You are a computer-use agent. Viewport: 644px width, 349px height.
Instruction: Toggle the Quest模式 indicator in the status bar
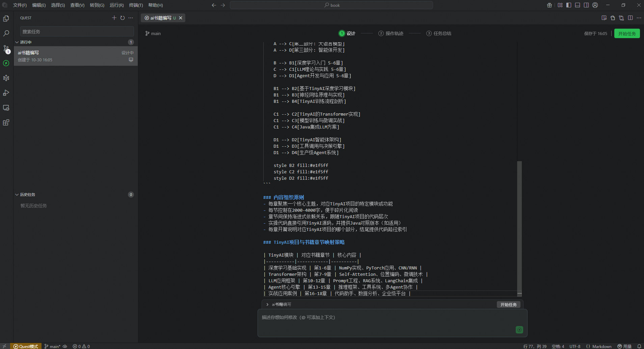pyautogui.click(x=25, y=346)
